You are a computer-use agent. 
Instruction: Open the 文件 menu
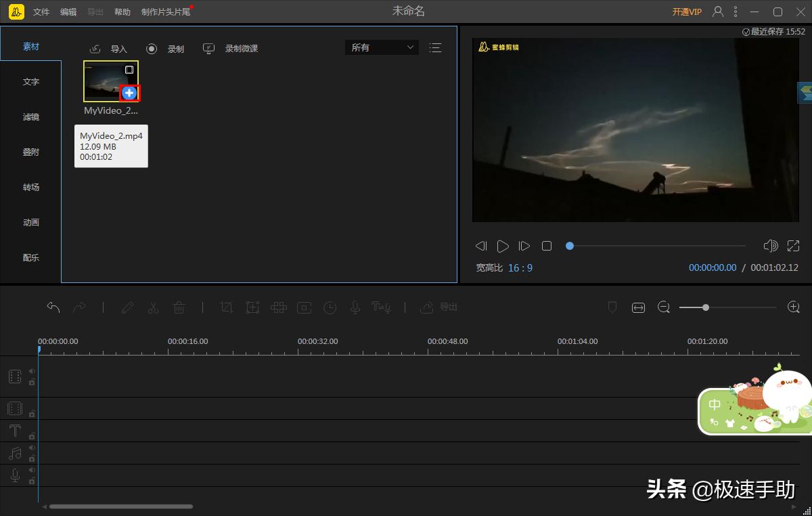coord(41,11)
